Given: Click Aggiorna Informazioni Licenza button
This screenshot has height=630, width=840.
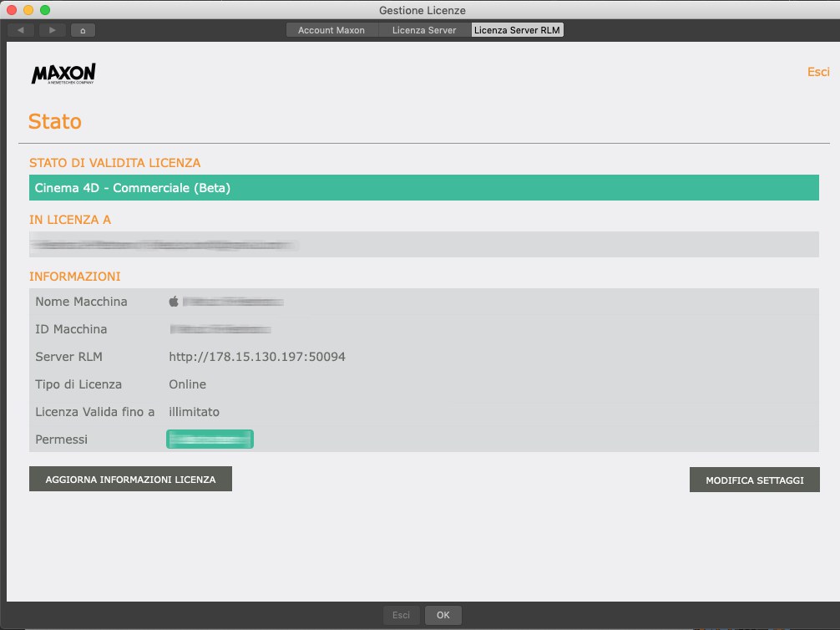Looking at the screenshot, I should coord(131,479).
